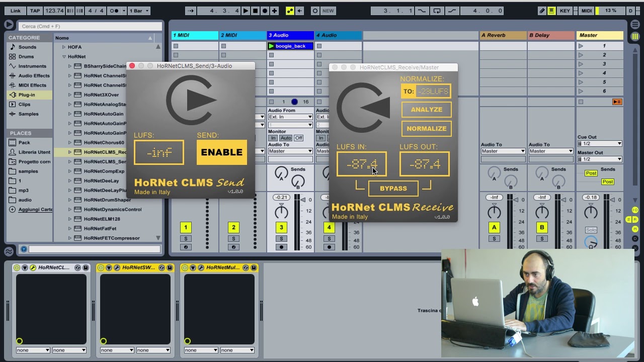
Task: Launch the boogie_back clip
Action: (x=271, y=46)
